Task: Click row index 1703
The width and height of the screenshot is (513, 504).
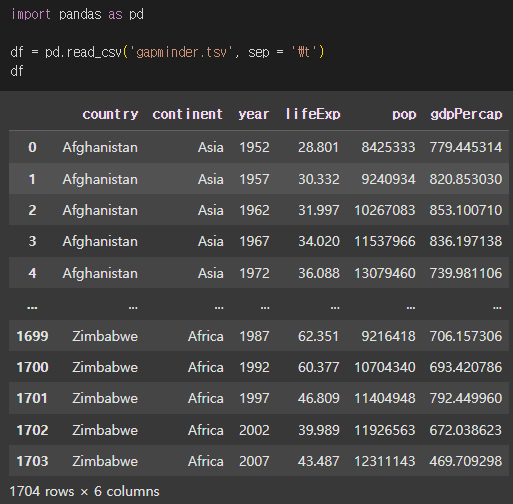Action: point(32,461)
